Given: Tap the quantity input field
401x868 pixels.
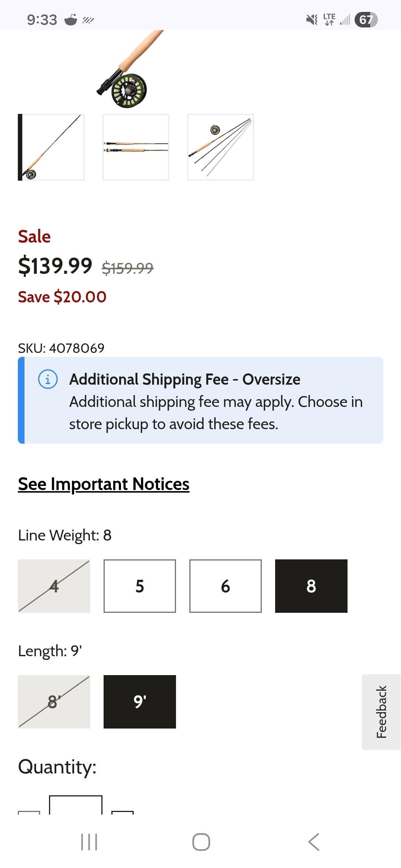Looking at the screenshot, I should pos(76,806).
